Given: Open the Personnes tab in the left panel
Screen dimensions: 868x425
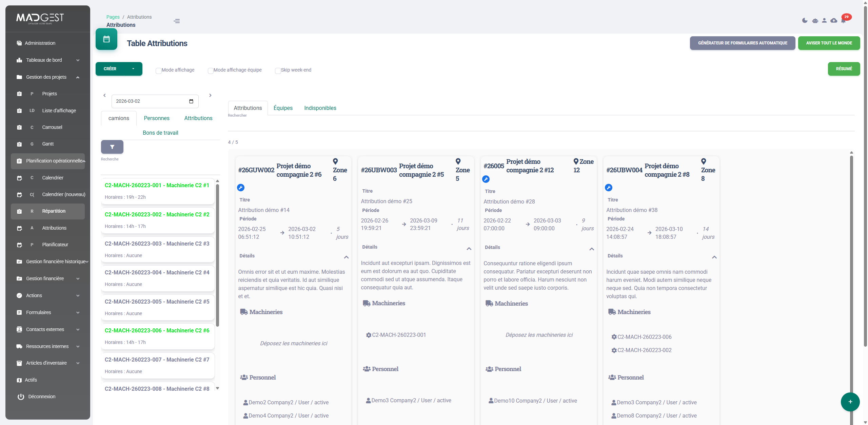Looking at the screenshot, I should click(x=156, y=118).
